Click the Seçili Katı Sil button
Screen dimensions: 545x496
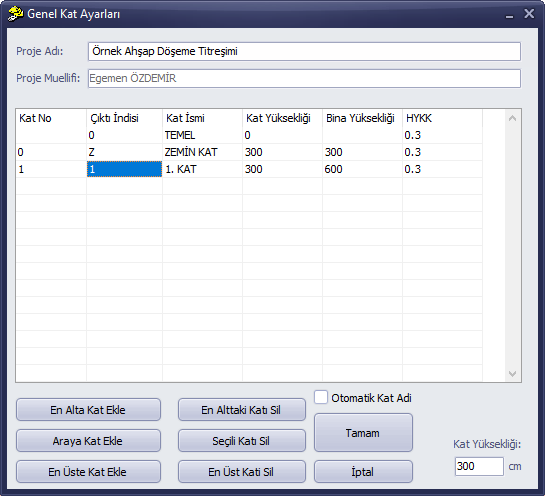[x=242, y=441]
